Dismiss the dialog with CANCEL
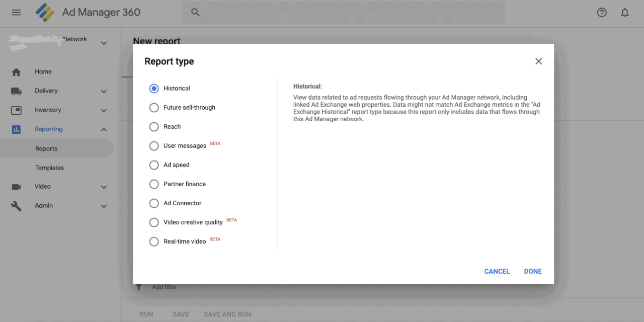 [x=497, y=271]
